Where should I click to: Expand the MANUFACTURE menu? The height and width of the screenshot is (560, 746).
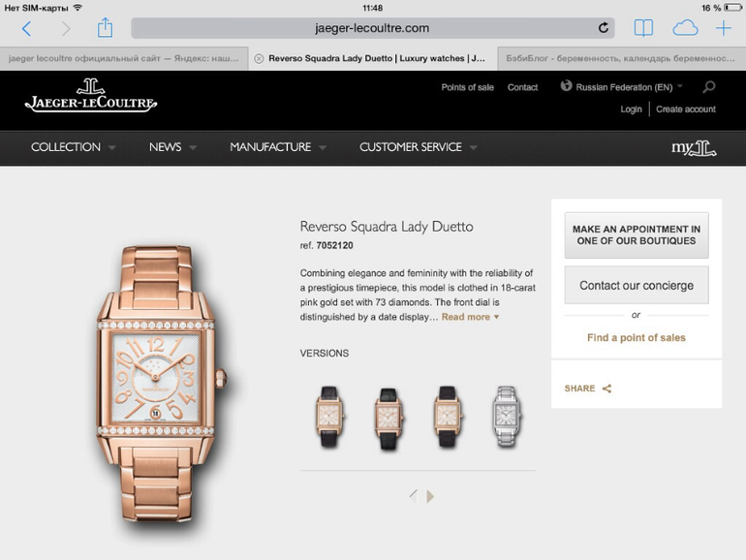278,147
